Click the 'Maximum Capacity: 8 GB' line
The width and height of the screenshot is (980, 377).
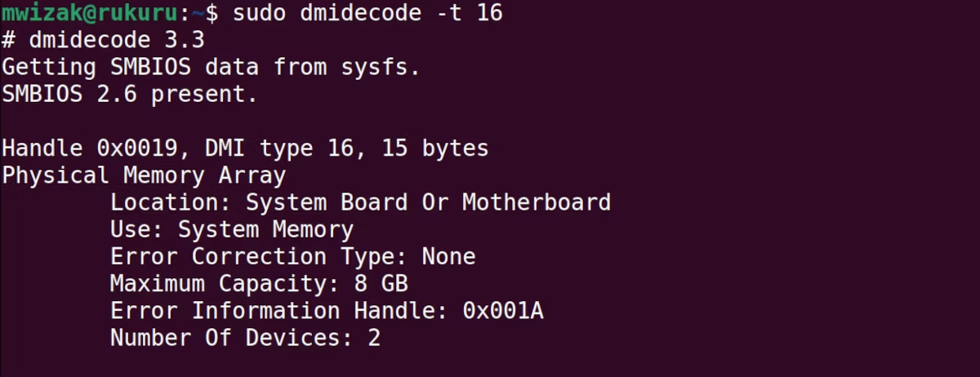pyautogui.click(x=259, y=283)
